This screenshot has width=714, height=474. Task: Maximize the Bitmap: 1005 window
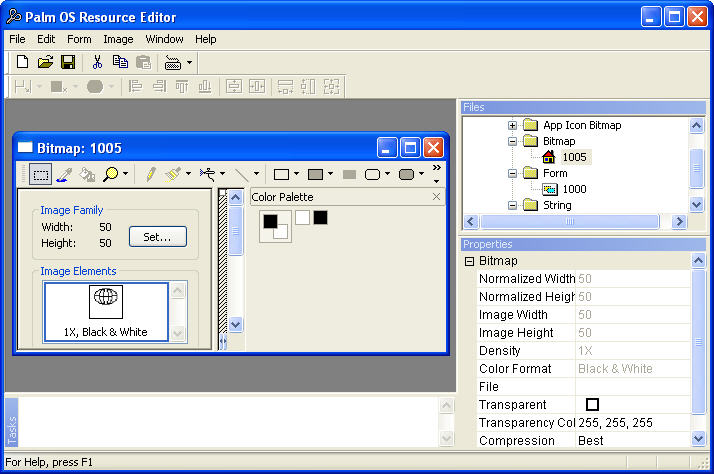pyautogui.click(x=410, y=148)
